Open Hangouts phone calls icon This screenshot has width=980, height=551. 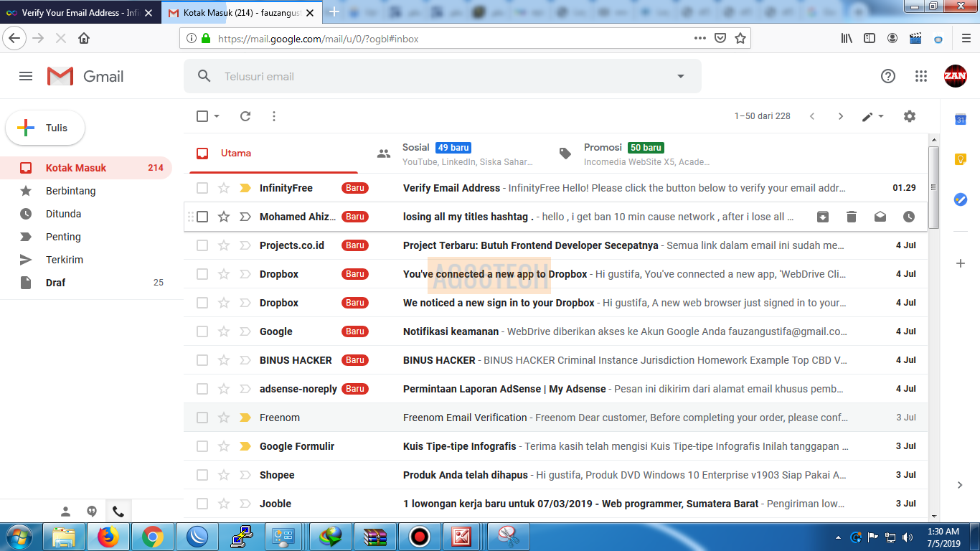[x=118, y=512]
